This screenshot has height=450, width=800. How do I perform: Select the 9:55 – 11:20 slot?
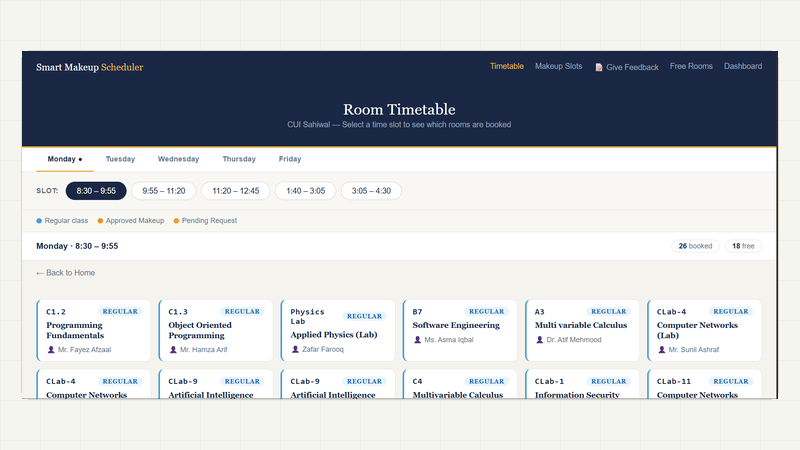coord(164,191)
